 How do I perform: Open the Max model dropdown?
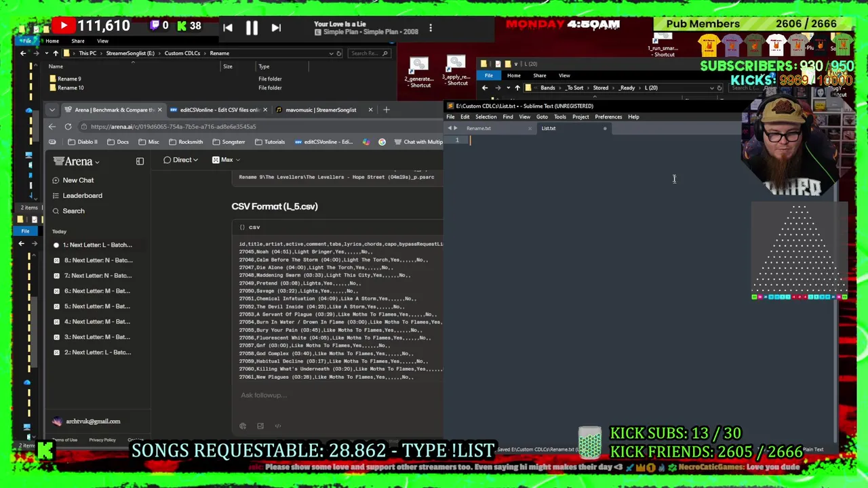226,160
